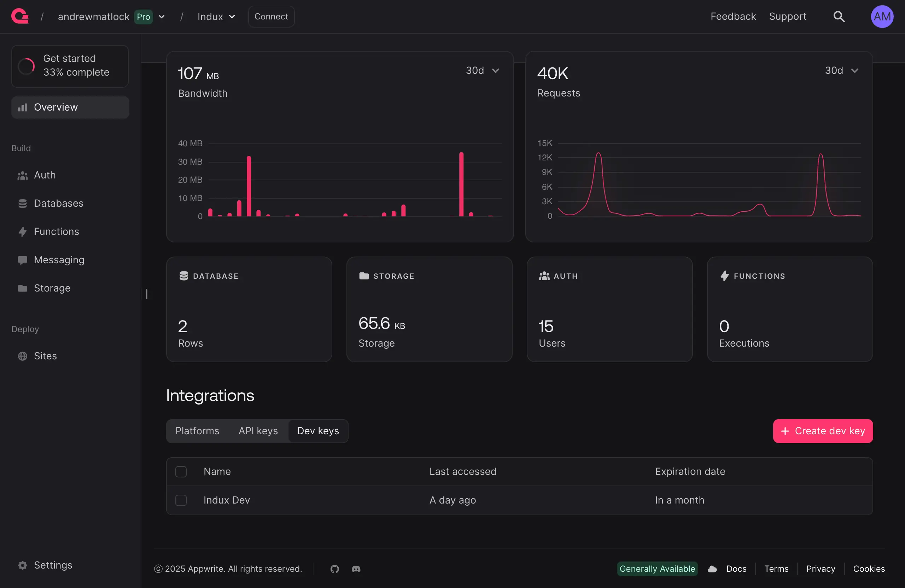Click the Name column header

point(217,472)
